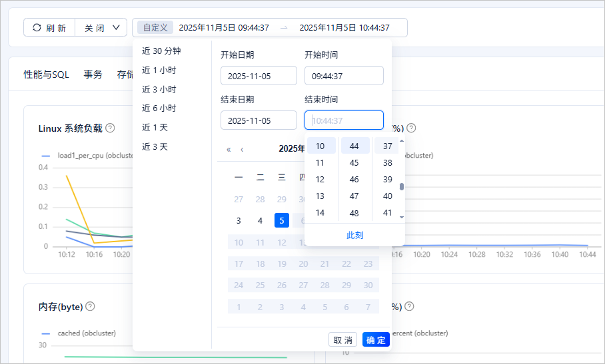Toggle load1_per_cpu series in chart legend

(79, 155)
